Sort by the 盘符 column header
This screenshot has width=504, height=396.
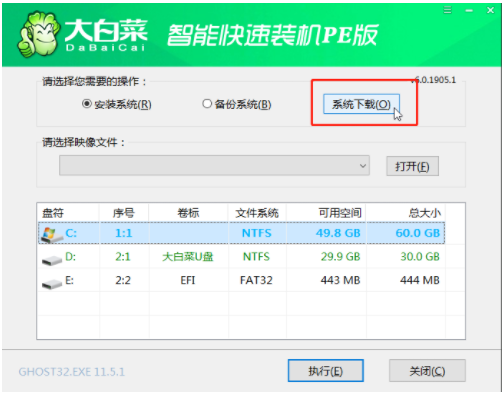(53, 213)
